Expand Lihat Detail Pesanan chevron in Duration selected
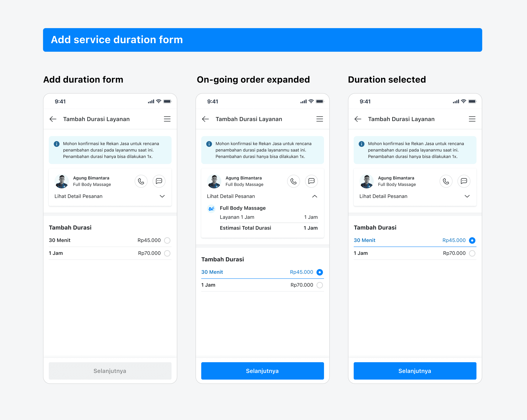The image size is (527, 420). point(467,196)
